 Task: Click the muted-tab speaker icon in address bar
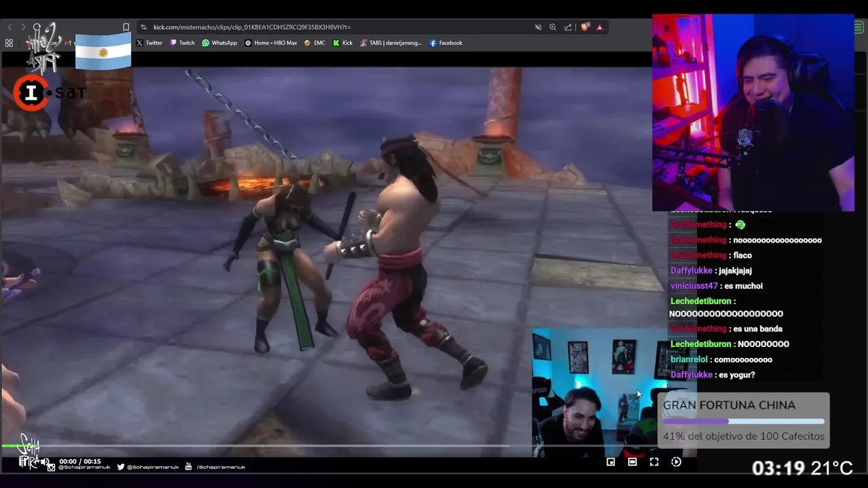(538, 27)
